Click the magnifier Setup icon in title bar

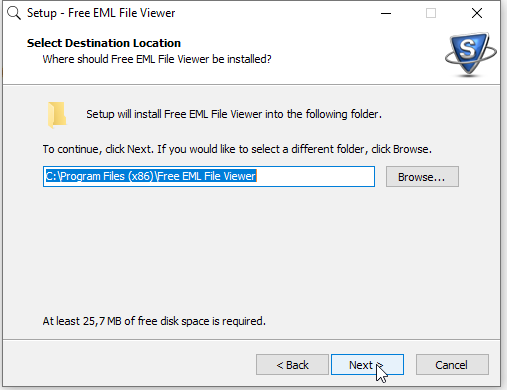click(x=14, y=13)
